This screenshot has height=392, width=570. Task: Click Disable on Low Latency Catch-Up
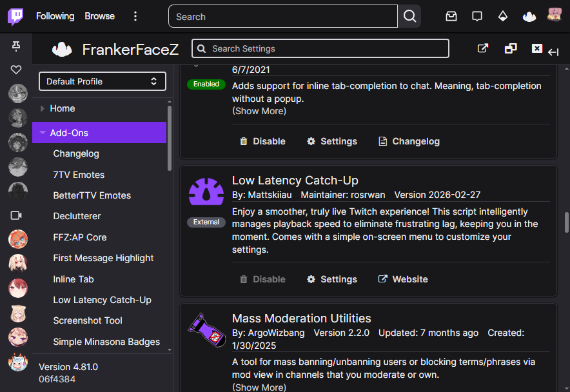[262, 279]
